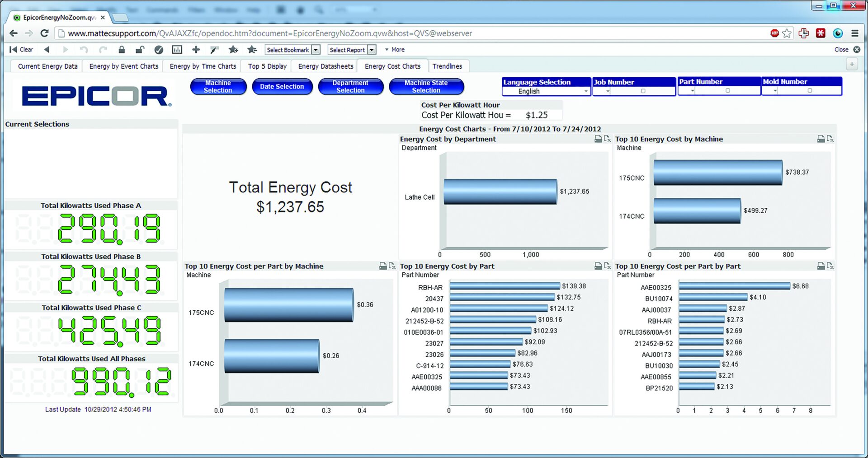Close the EpicorEnergyNoZoom browser tab
The height and width of the screenshot is (458, 868).
(103, 18)
